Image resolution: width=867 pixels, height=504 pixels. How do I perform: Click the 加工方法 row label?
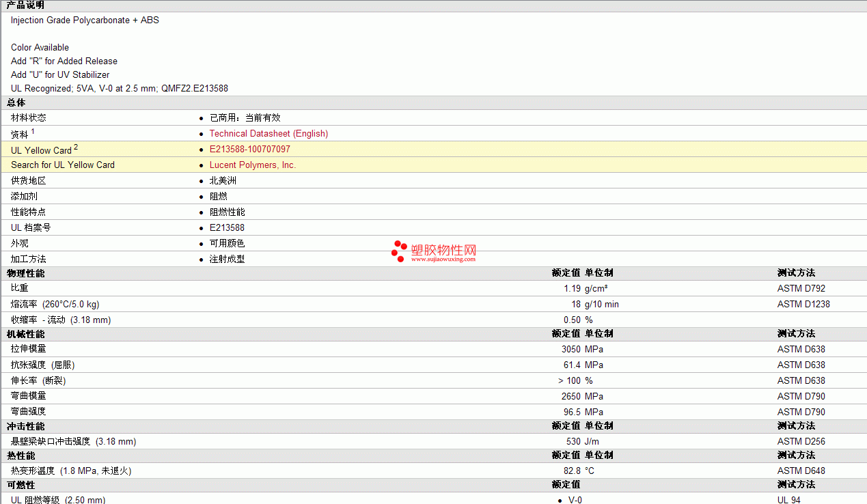click(29, 260)
